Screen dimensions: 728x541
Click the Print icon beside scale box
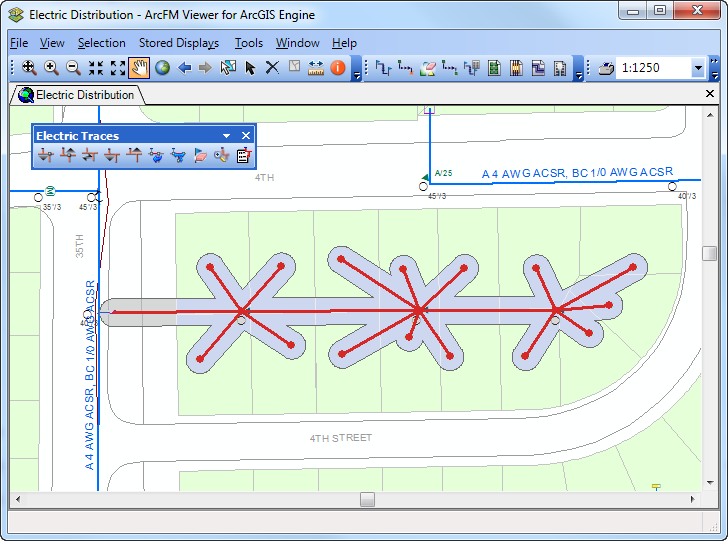click(x=606, y=68)
